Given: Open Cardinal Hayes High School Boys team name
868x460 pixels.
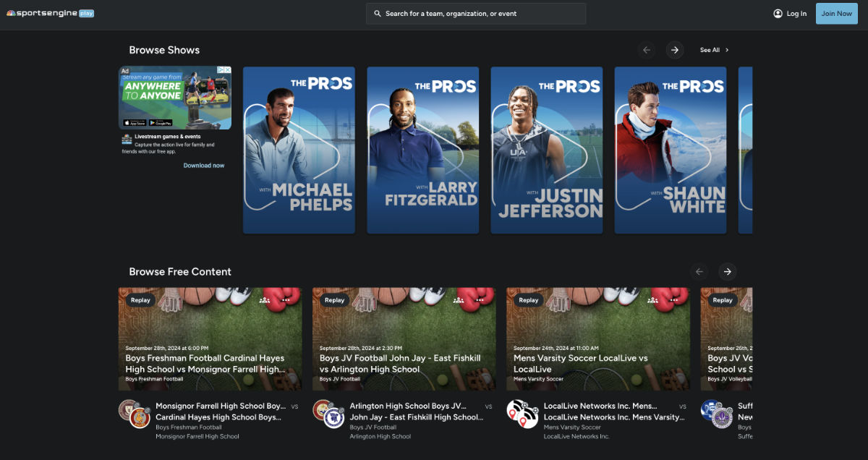Looking at the screenshot, I should (x=218, y=417).
